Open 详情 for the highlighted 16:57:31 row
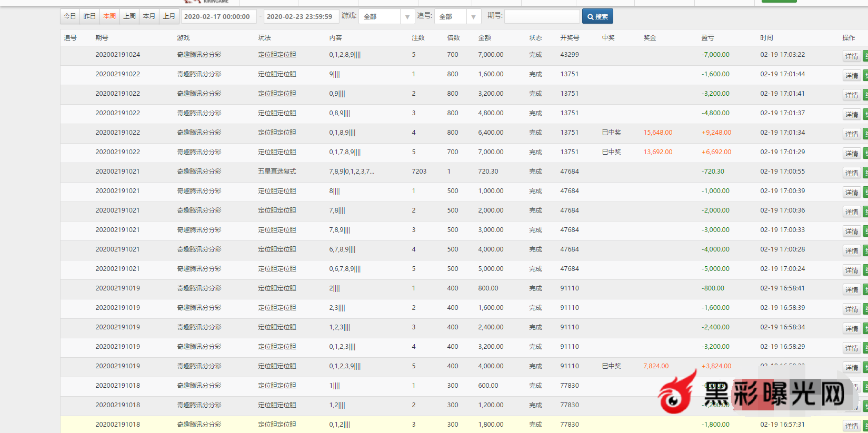Image resolution: width=868 pixels, height=433 pixels. coord(851,426)
